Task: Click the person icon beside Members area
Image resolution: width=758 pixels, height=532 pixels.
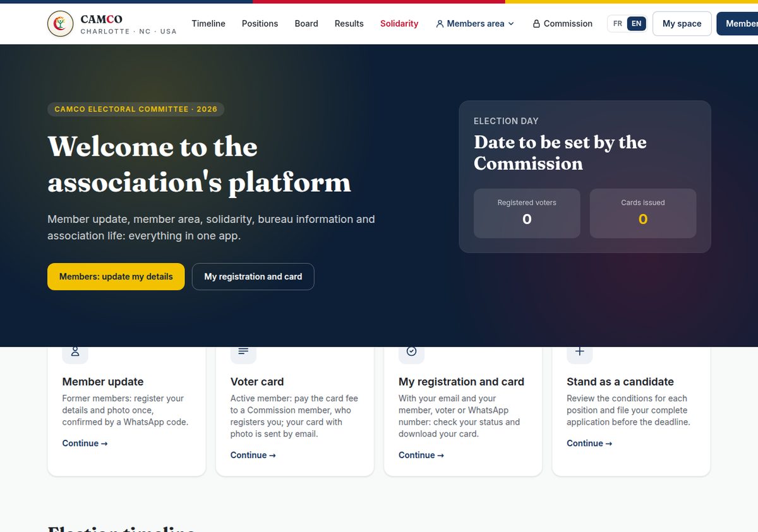Action: coord(440,24)
